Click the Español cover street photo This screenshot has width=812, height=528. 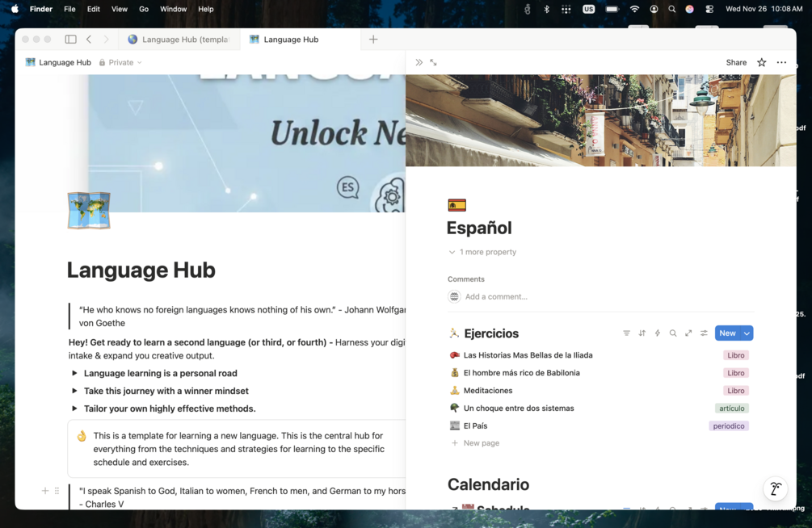click(x=600, y=120)
